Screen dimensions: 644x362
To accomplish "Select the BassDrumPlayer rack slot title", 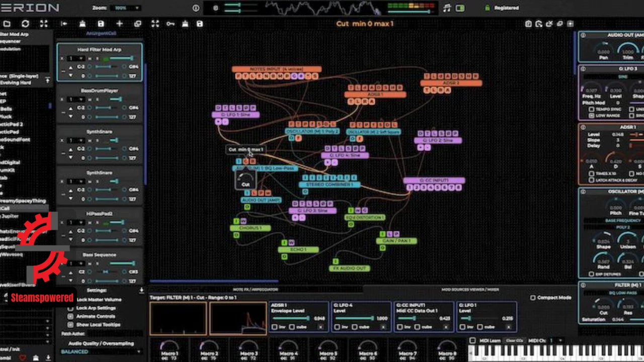I will (x=99, y=91).
